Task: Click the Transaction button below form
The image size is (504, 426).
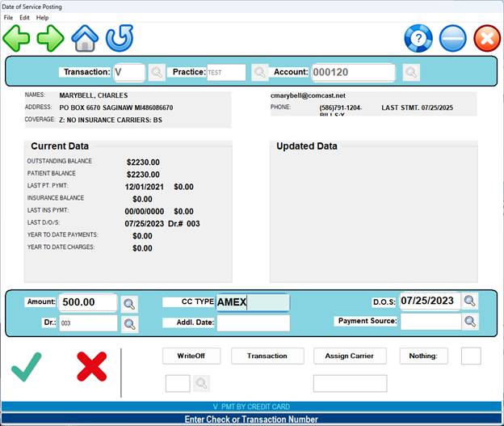Action: (x=267, y=356)
